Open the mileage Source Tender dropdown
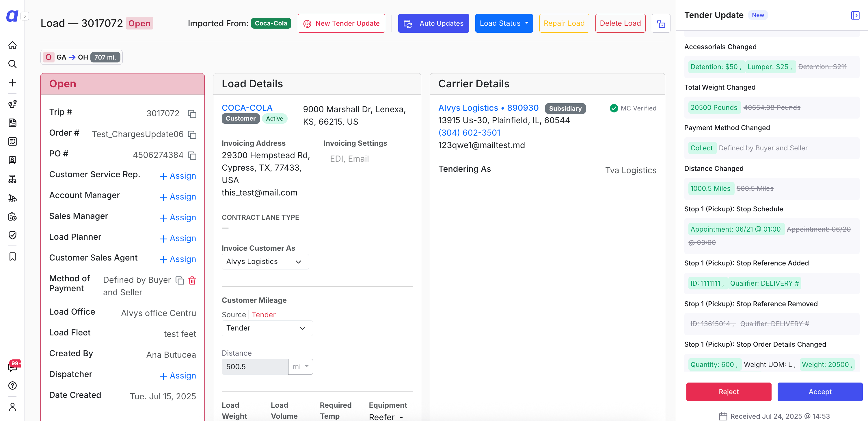This screenshot has height=421, width=868. pos(267,328)
